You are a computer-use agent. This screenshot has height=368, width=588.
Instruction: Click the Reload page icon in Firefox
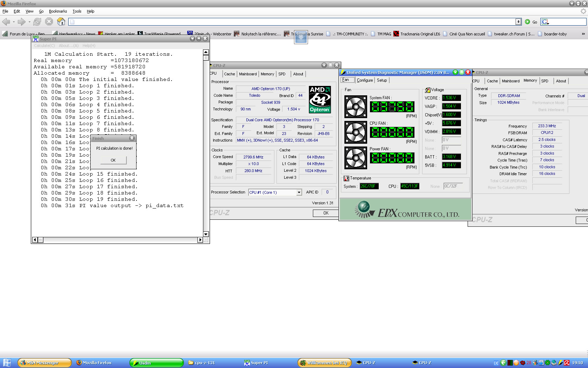pos(37,22)
